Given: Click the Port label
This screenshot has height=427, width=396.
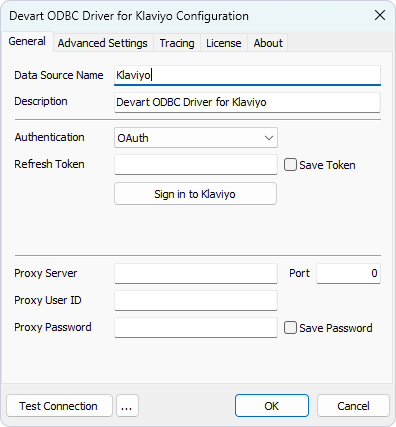Looking at the screenshot, I should (299, 273).
